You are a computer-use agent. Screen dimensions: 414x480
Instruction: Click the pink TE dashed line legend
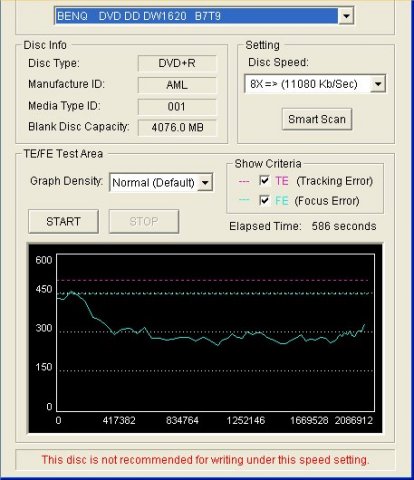[244, 181]
